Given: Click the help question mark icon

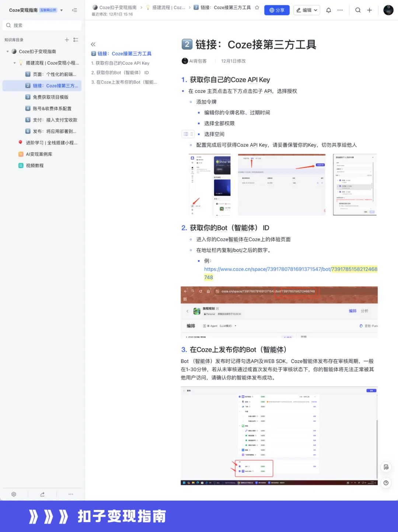Looking at the screenshot, I should click(386, 483).
